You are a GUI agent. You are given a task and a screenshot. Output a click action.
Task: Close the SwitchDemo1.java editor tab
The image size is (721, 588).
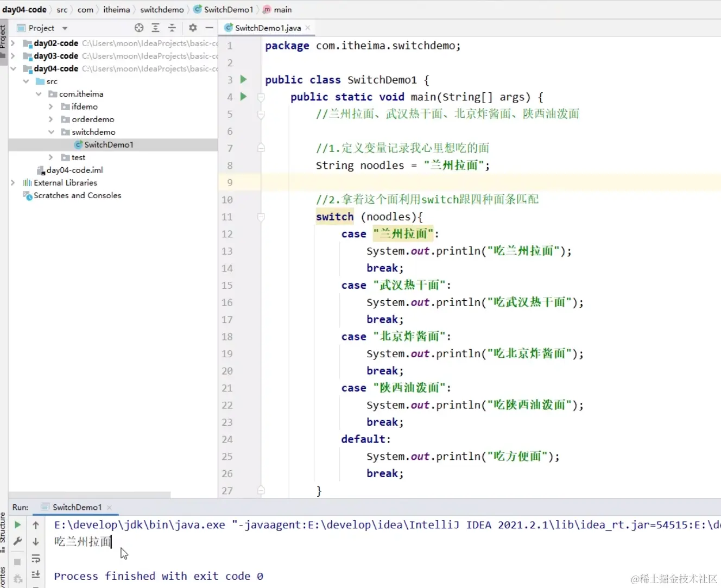(308, 28)
